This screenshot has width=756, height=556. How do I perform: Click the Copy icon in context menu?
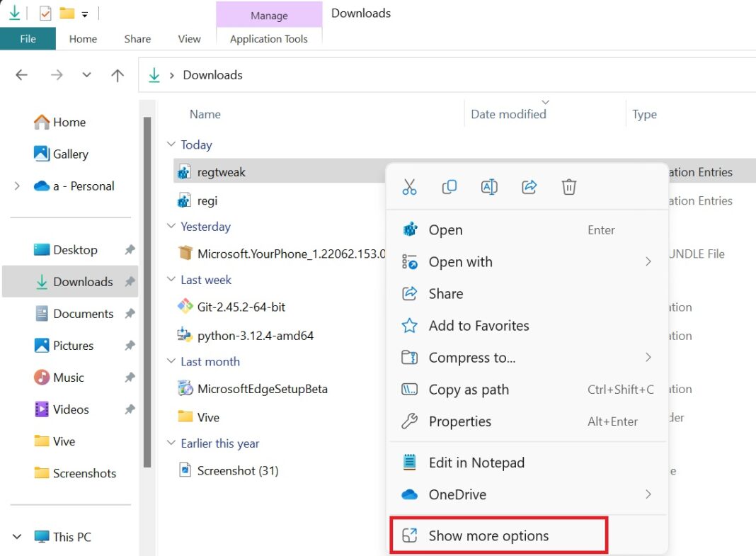pos(449,186)
